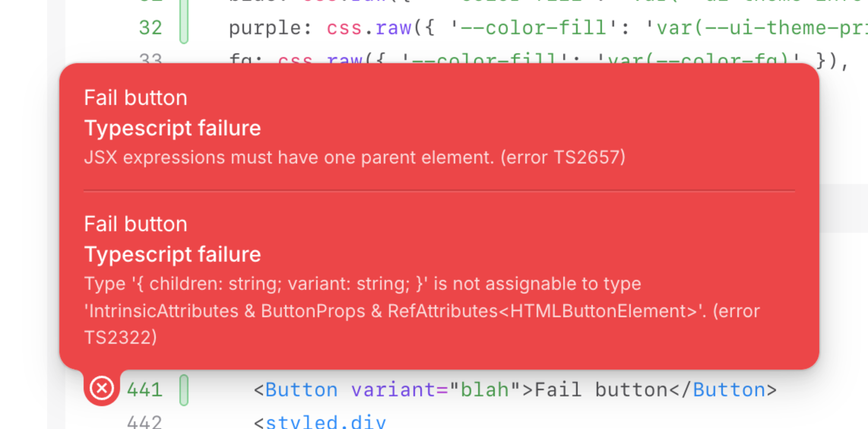The height and width of the screenshot is (429, 868).
Task: Click the variant attribute on line 441
Action: point(394,390)
